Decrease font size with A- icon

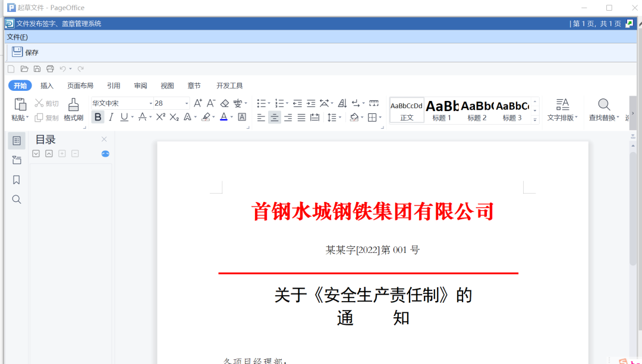coord(211,103)
